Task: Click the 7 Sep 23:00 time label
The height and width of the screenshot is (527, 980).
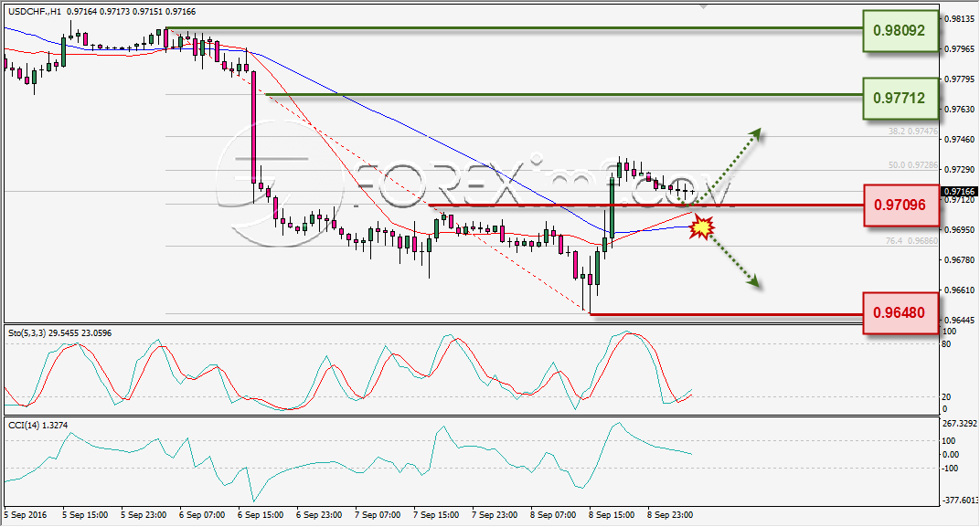Action: coord(495,515)
